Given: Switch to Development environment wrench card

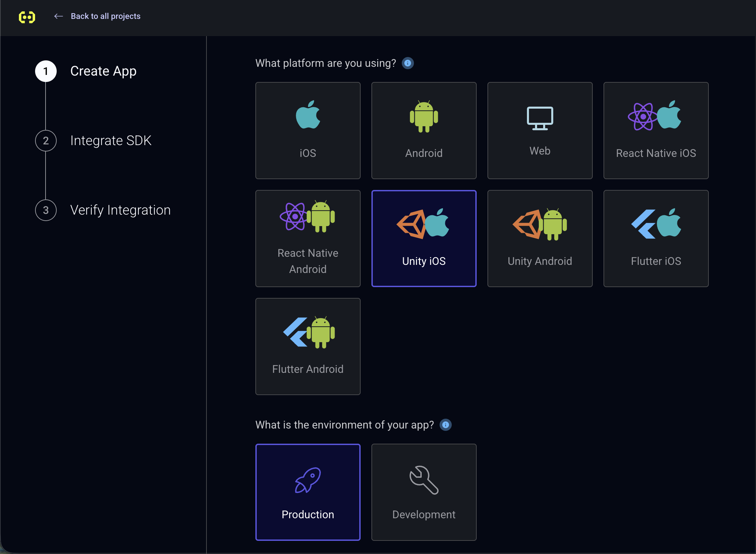Looking at the screenshot, I should pos(424,492).
